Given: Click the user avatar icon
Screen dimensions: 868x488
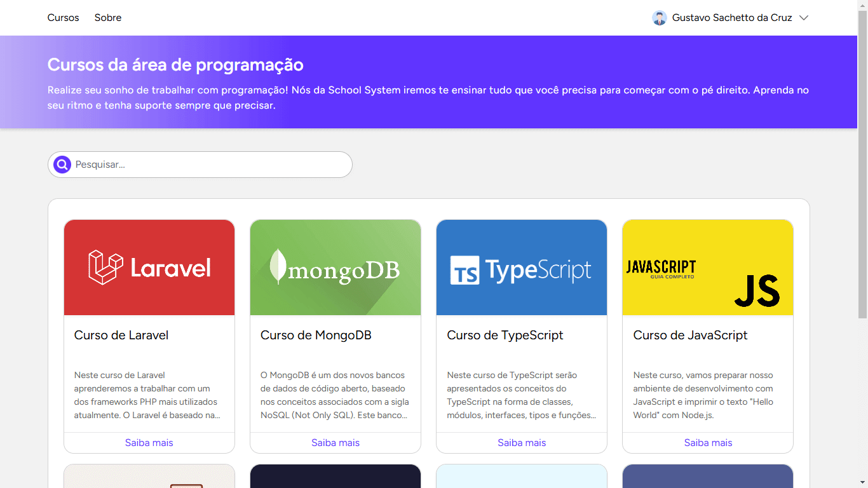Looking at the screenshot, I should (660, 18).
